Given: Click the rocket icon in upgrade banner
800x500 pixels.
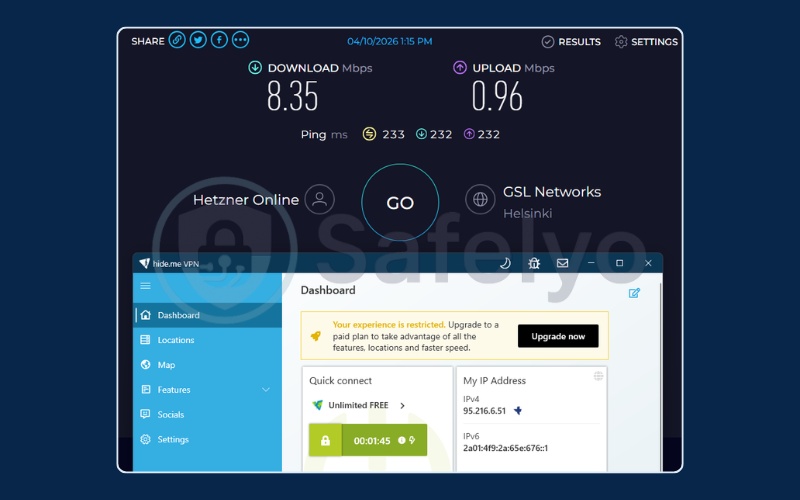Looking at the screenshot, I should (316, 336).
